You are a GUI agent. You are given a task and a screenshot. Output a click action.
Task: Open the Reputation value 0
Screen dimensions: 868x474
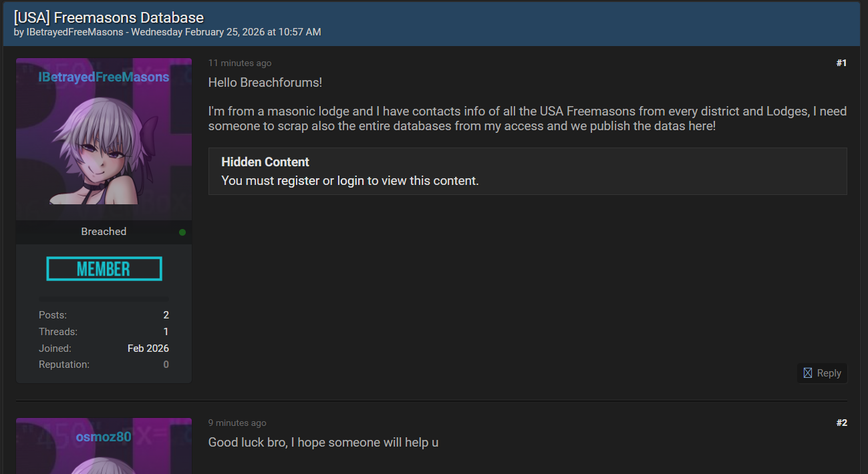tap(166, 365)
